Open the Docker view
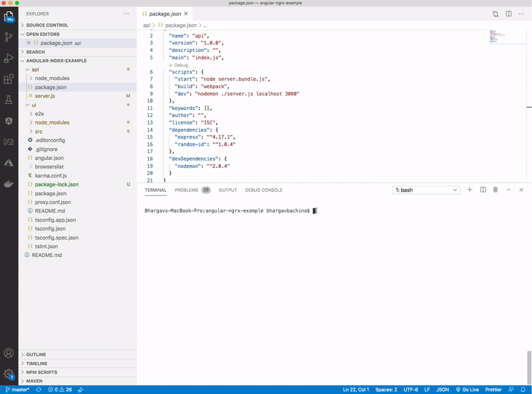Screen dimensions: 532x394 [9, 184]
